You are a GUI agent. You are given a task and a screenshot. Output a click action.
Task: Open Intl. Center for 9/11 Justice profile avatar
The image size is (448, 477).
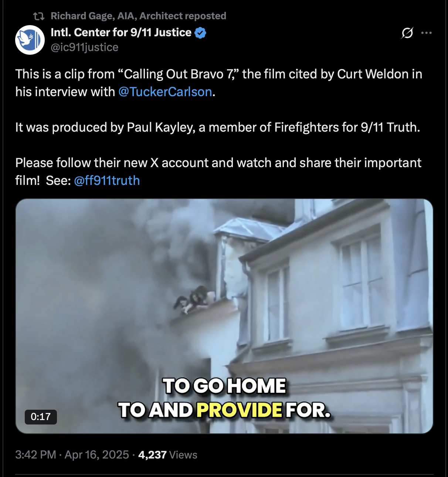point(30,40)
